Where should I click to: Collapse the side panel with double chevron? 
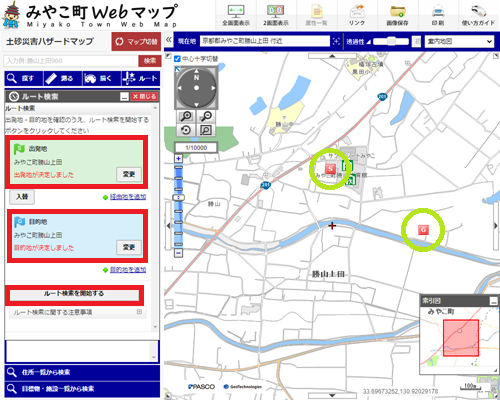click(169, 39)
